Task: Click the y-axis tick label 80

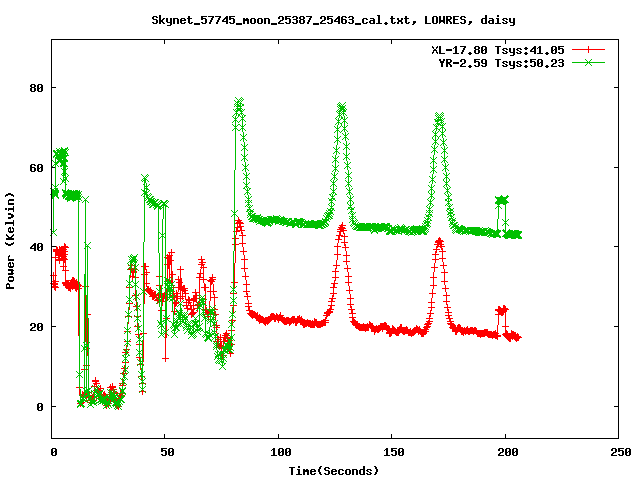Action: pyautogui.click(x=36, y=88)
